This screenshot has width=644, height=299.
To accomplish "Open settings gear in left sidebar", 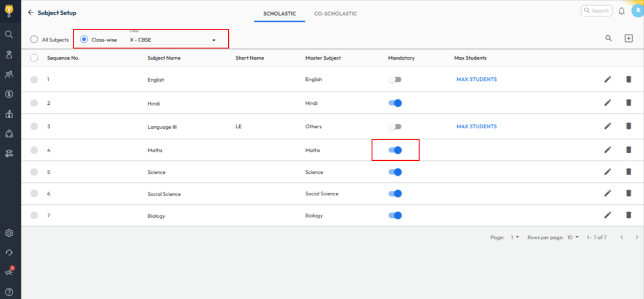I will [x=9, y=233].
